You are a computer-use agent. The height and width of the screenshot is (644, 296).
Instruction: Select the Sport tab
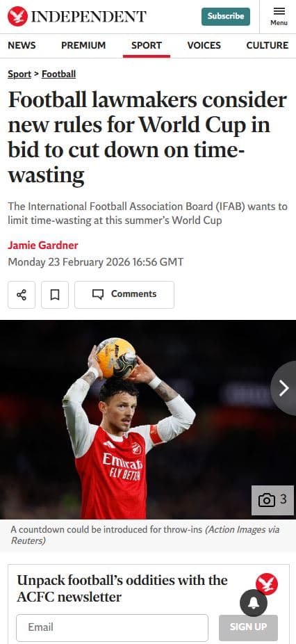click(x=147, y=46)
